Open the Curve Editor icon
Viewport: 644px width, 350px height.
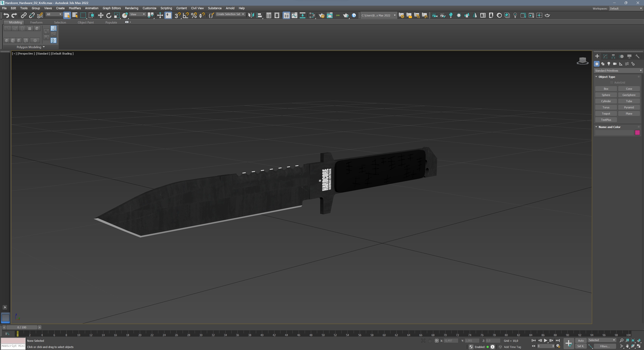(294, 15)
